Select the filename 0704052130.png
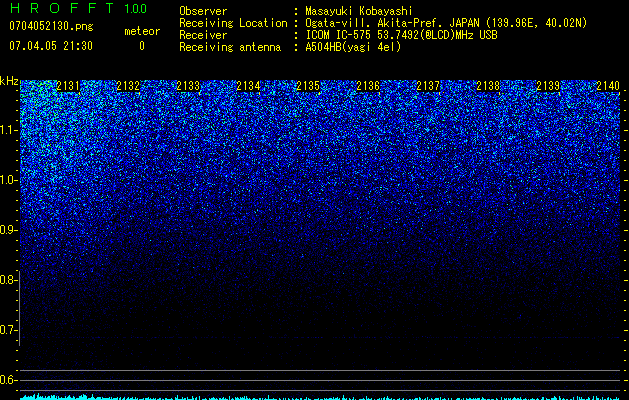Image resolution: width=629 pixels, height=400 pixels. [x=51, y=26]
